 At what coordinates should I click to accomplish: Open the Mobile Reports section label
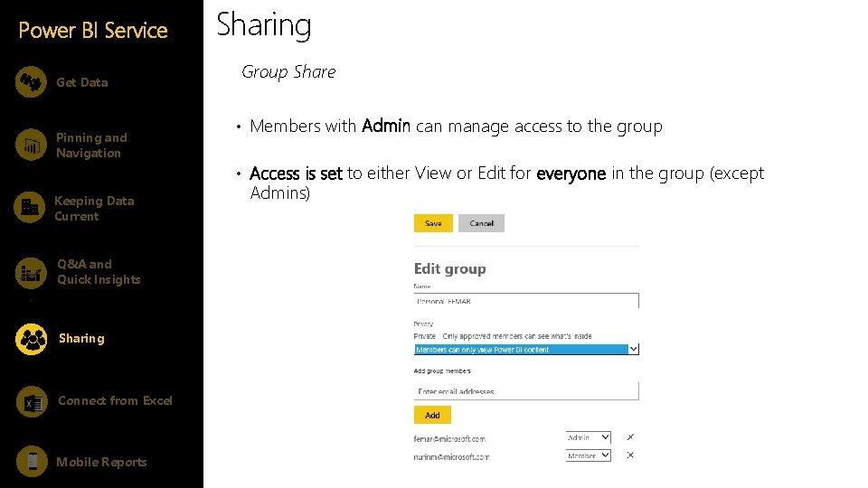101,462
